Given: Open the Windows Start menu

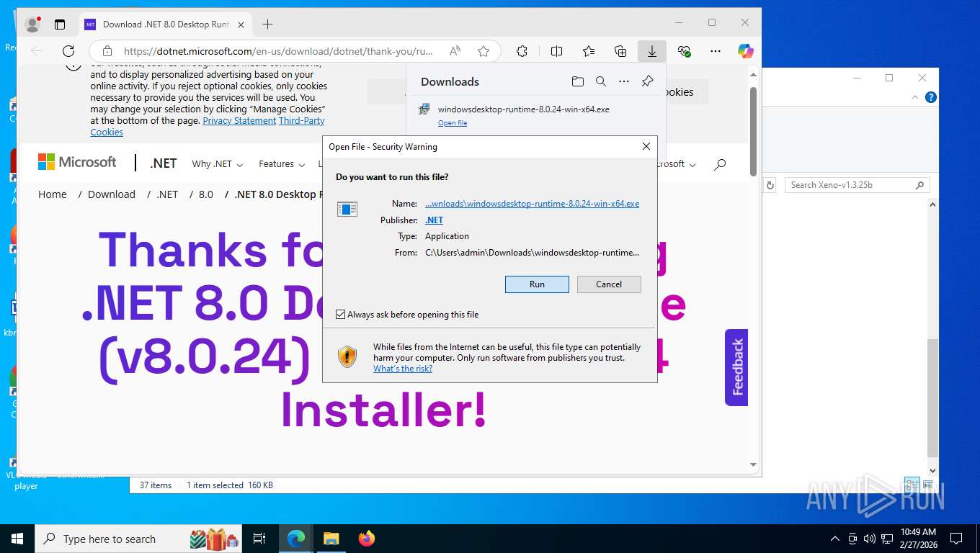Looking at the screenshot, I should [17, 539].
